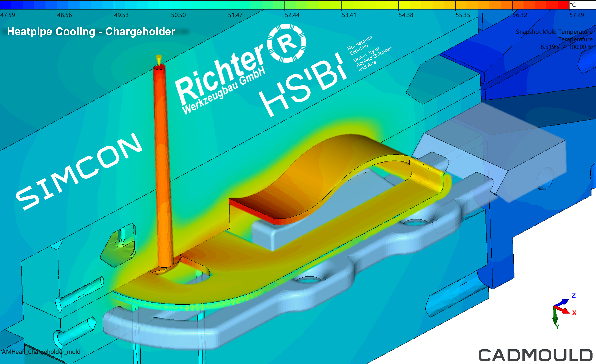The height and width of the screenshot is (364, 596).
Task: Click the red X axis of the triad
Action: tap(562, 310)
